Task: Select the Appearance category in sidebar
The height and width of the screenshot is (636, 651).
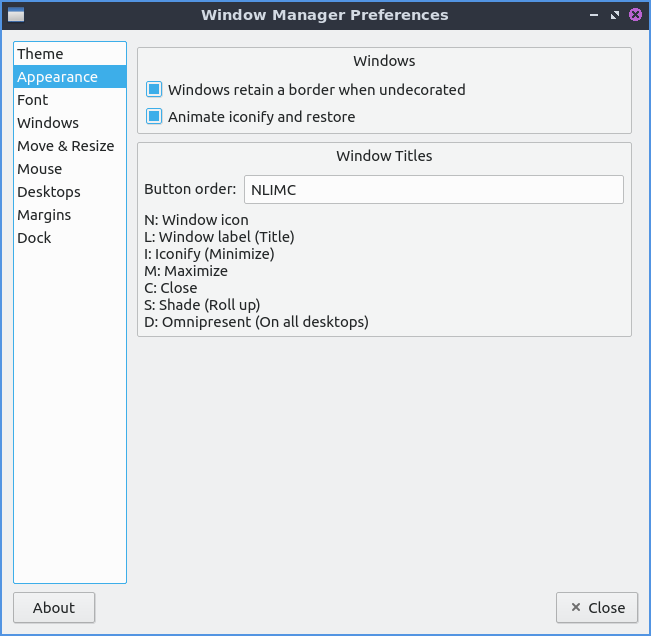Action: (x=57, y=77)
